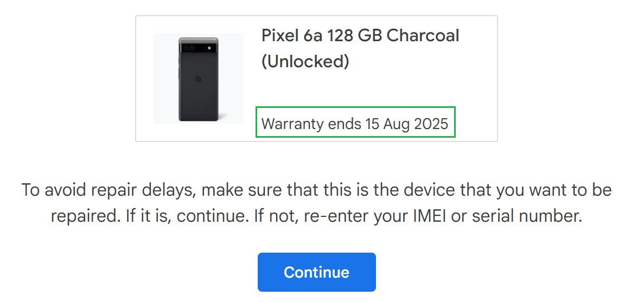Click the word "Warranty" in the green box

click(x=293, y=124)
